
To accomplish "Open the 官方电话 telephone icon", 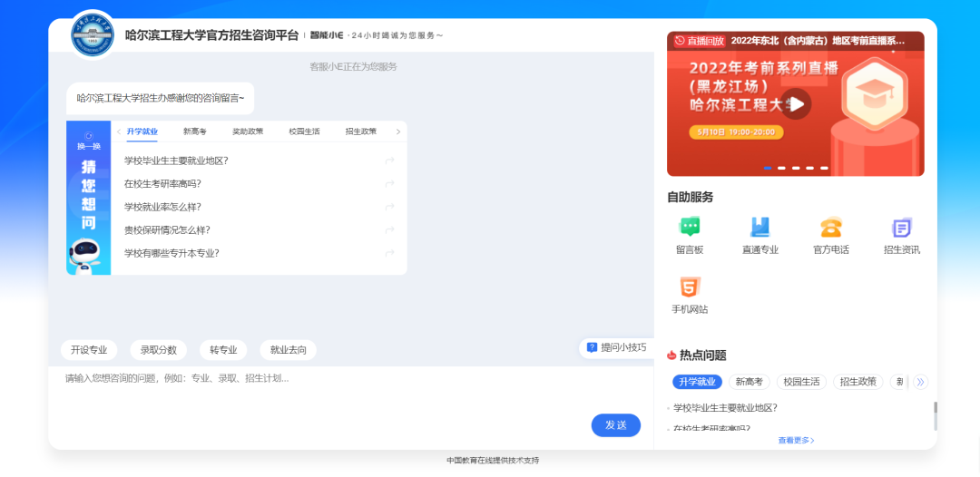I will coord(830,227).
